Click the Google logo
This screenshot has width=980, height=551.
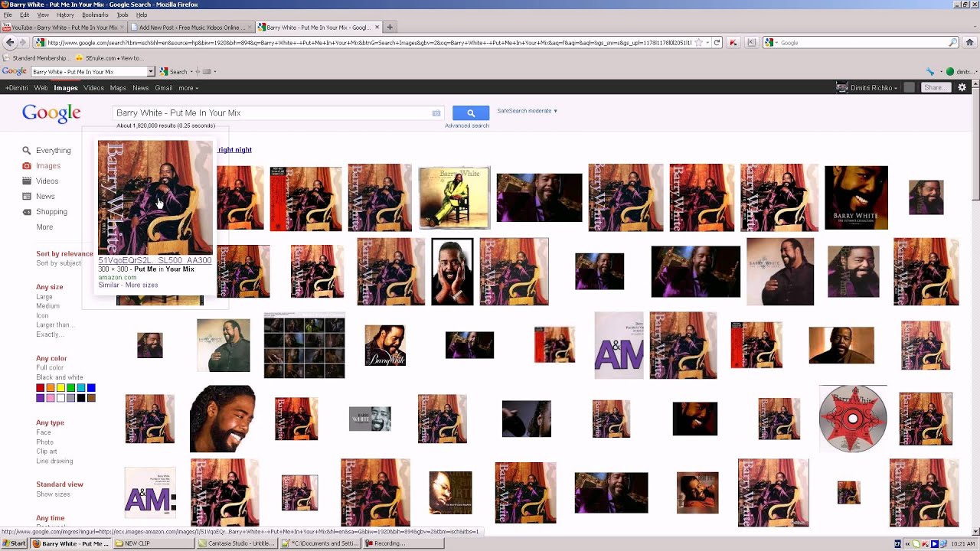pos(51,113)
